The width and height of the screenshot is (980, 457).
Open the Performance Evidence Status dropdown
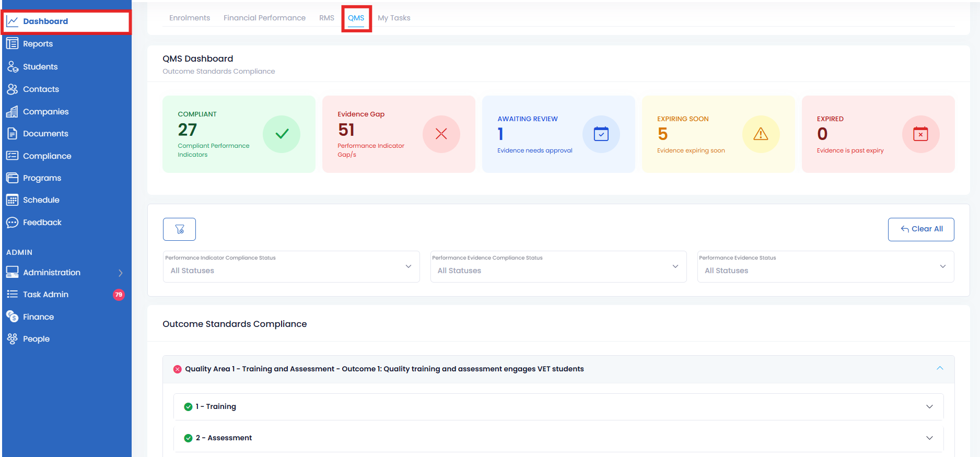(825, 267)
